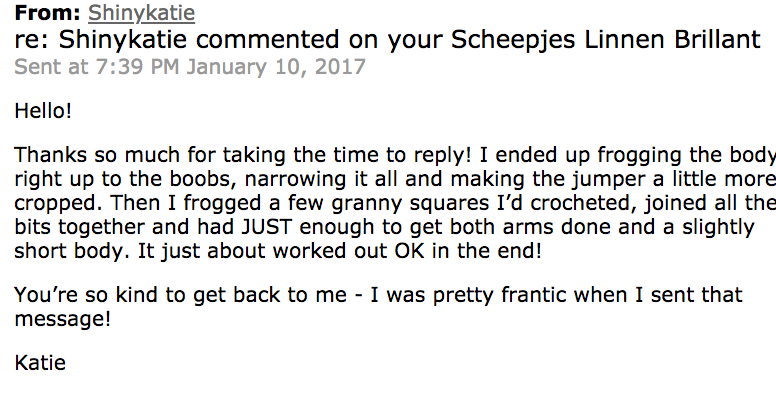Click the capitalized word JUST

267,227
